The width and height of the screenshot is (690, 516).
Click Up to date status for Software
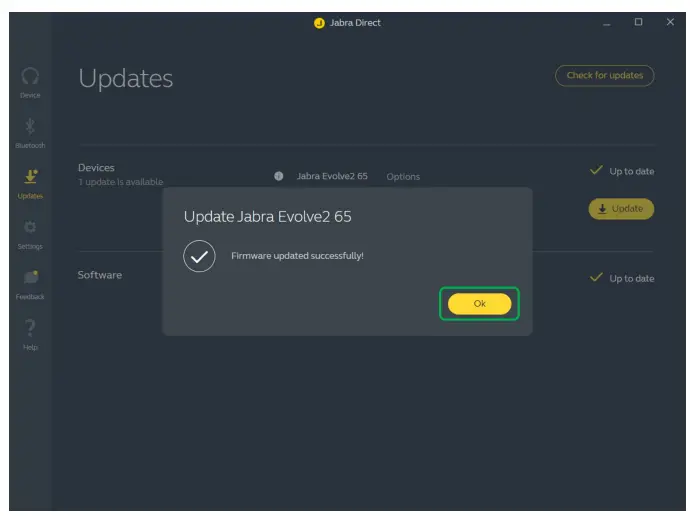click(622, 278)
